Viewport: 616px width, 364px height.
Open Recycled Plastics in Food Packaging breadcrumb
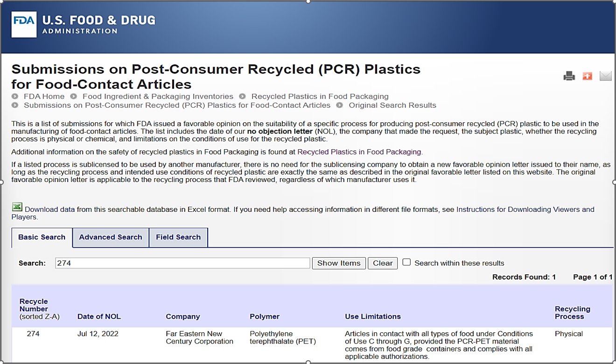[320, 97]
